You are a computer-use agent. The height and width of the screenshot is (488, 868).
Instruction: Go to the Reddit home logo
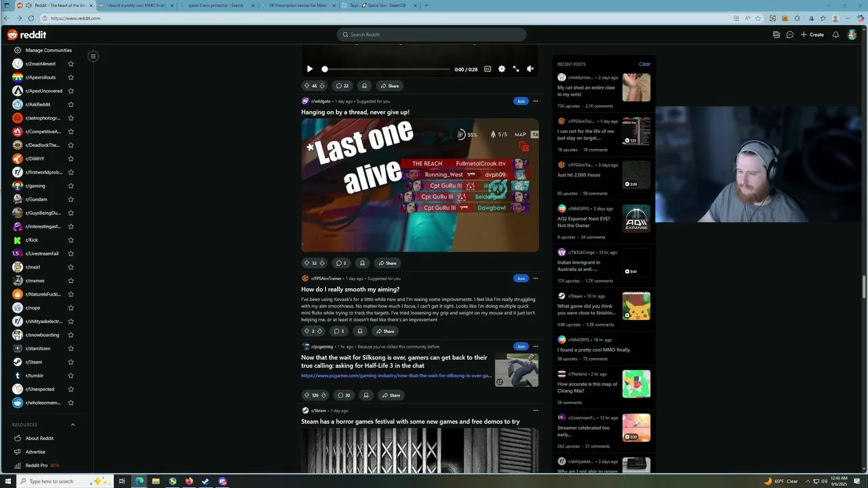pyautogui.click(x=27, y=35)
